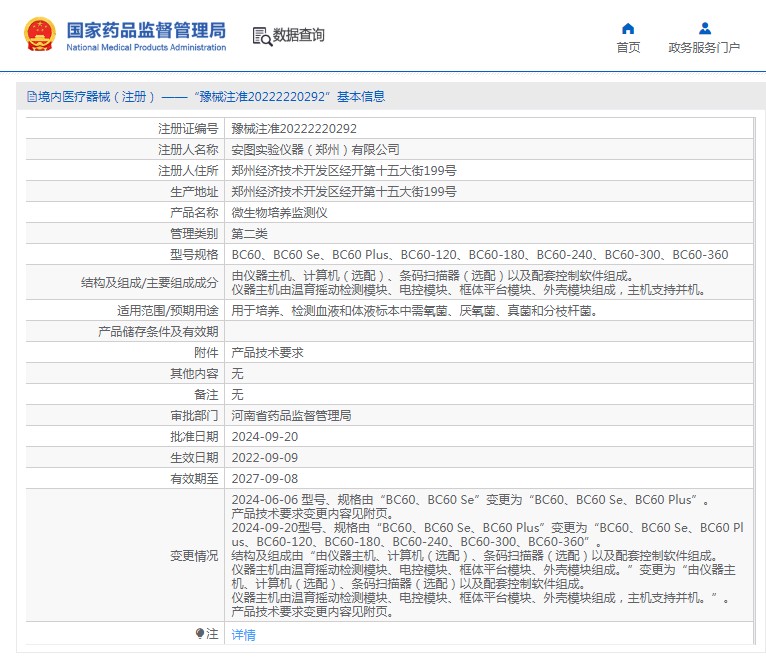766x664 pixels.
Task: Click expiry date 2027-09-08
Action: [264, 479]
